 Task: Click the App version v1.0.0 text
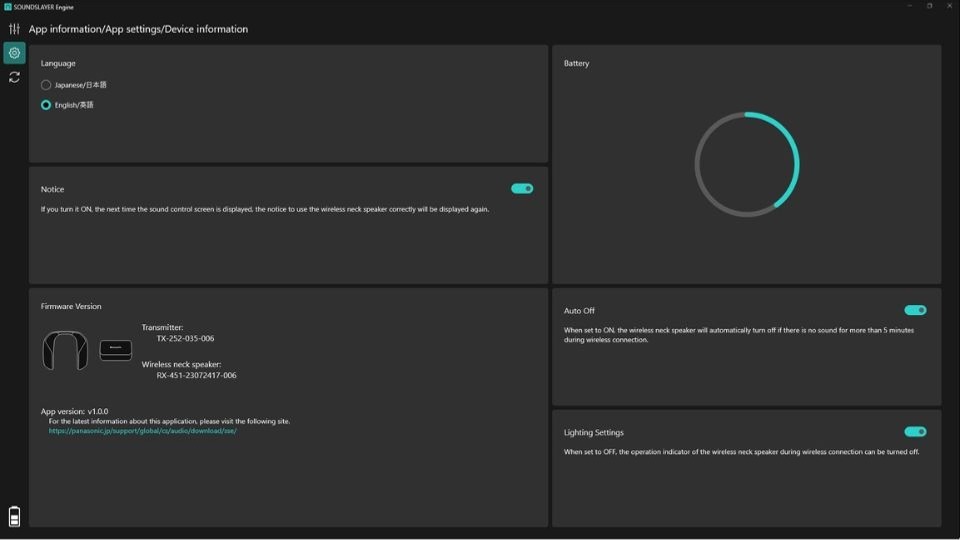point(75,411)
